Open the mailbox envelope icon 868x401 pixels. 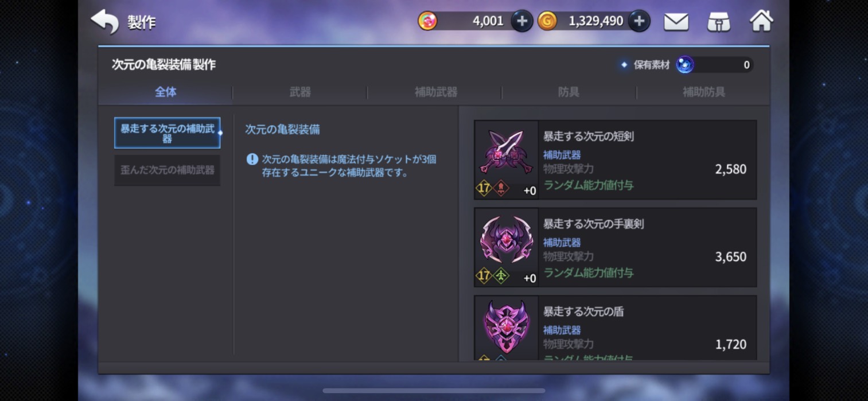coord(676,22)
